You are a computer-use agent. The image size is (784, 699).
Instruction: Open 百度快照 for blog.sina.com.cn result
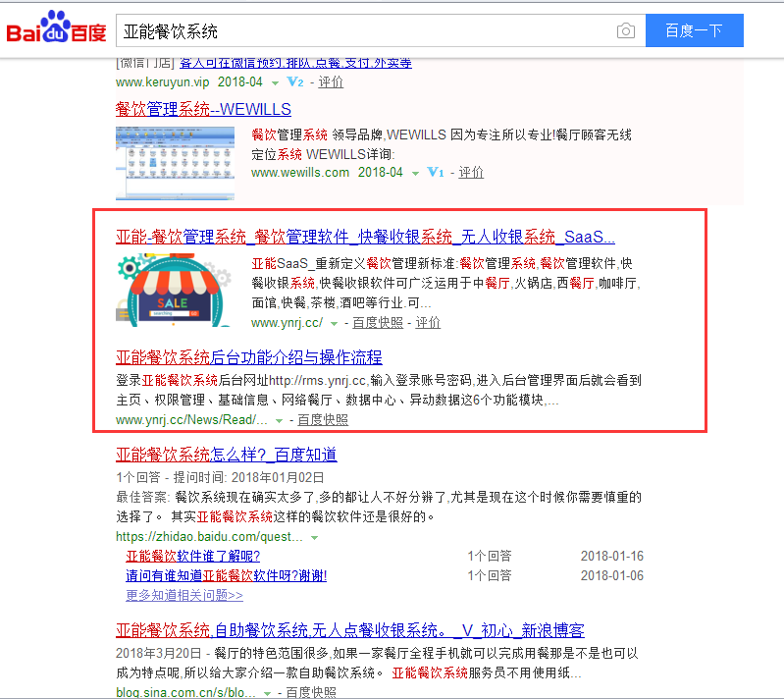tap(311, 692)
